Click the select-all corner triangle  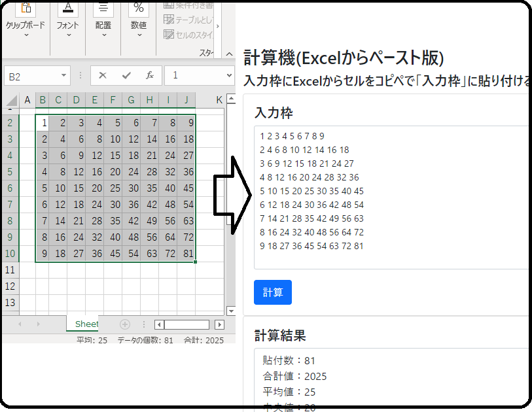click(11, 100)
